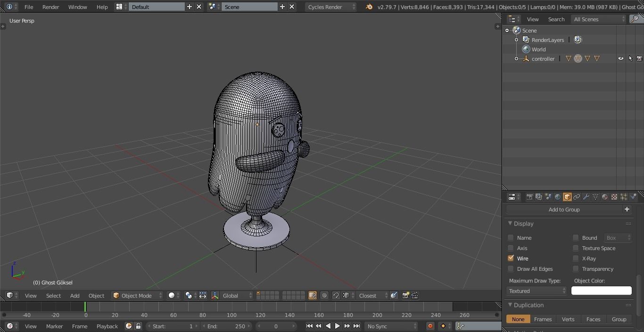Click the Add to Group button
644x332 pixels.
564,210
